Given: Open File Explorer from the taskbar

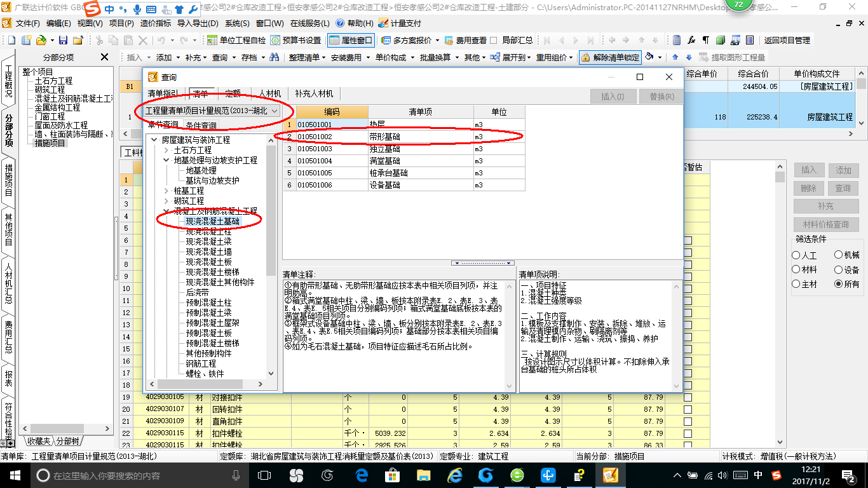Looking at the screenshot, I should pyautogui.click(x=424, y=475).
